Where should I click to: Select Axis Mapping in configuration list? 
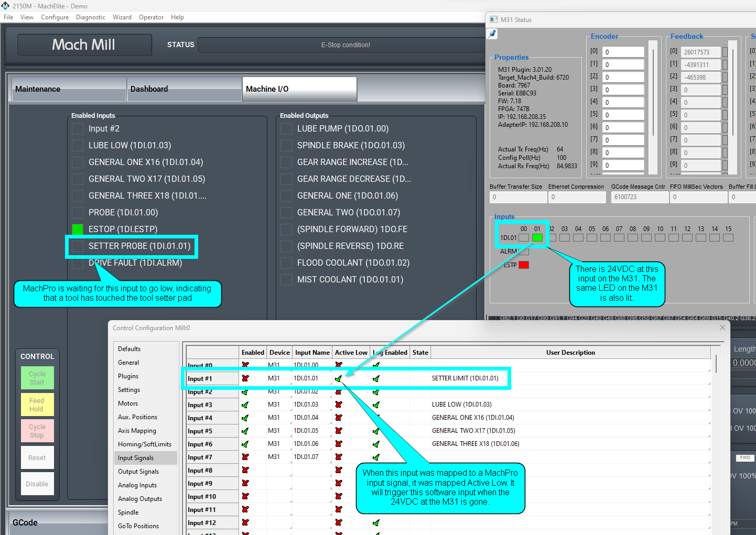[146, 431]
